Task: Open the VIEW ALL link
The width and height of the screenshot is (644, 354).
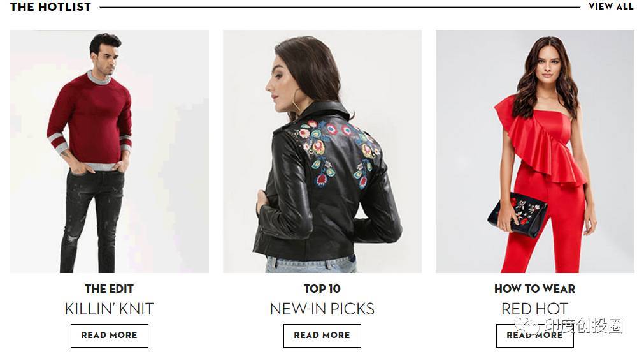Action: (611, 6)
